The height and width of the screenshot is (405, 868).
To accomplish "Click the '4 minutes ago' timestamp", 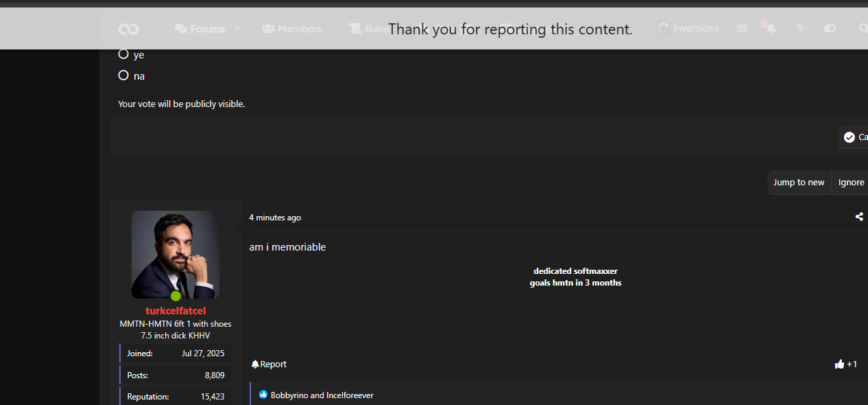I will click(x=275, y=218).
